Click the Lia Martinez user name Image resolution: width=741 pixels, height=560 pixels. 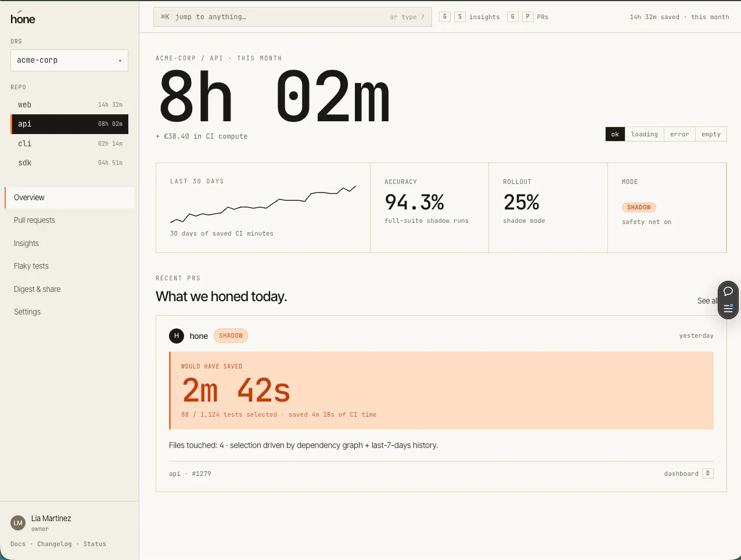point(51,518)
